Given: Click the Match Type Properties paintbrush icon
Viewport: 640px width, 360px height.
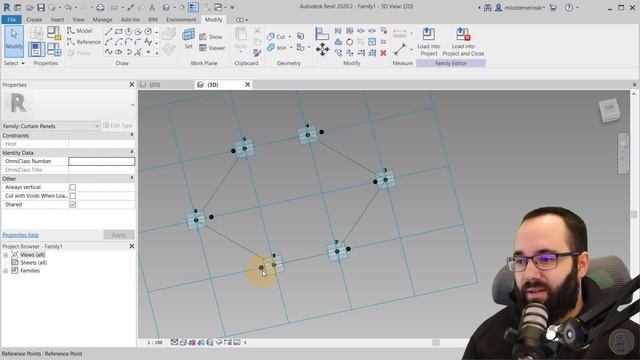Looking at the screenshot, I should tap(257, 53).
